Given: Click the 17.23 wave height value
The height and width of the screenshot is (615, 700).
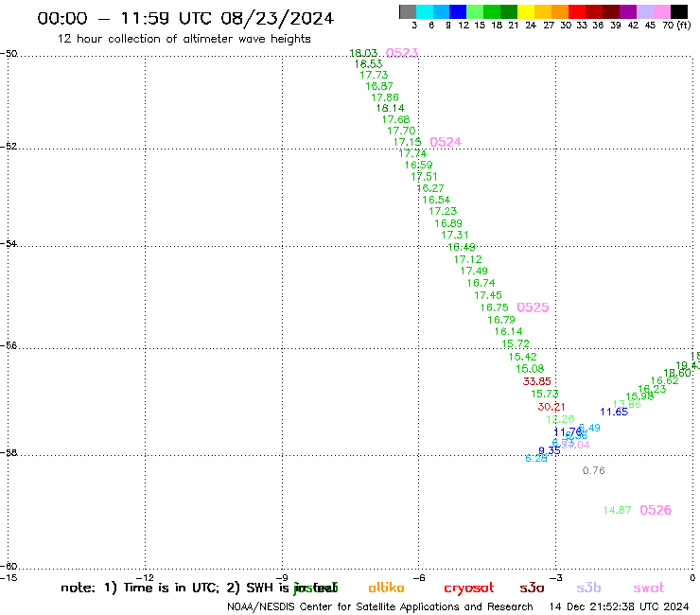Looking at the screenshot, I should (x=443, y=211).
